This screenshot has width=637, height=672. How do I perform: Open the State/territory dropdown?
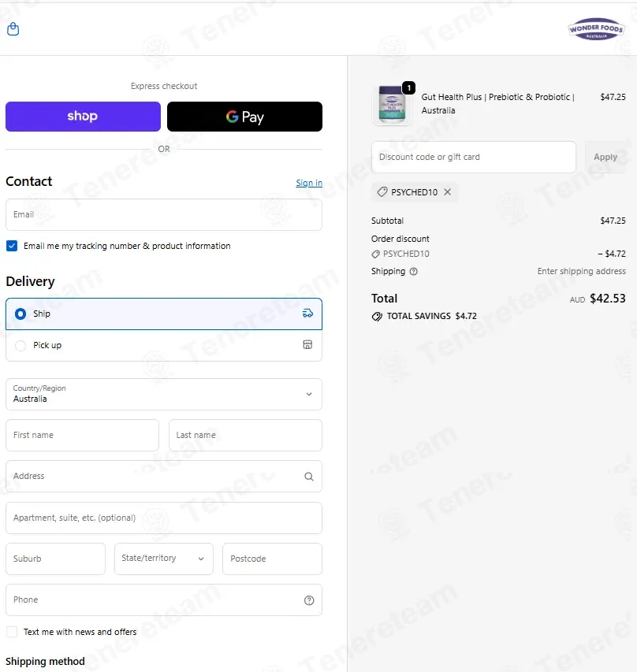coord(164,559)
